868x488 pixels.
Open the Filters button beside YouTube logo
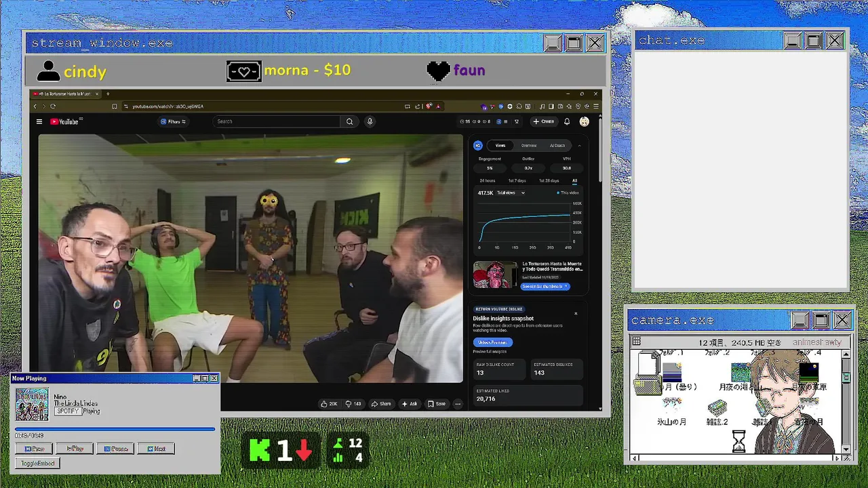[x=173, y=122]
